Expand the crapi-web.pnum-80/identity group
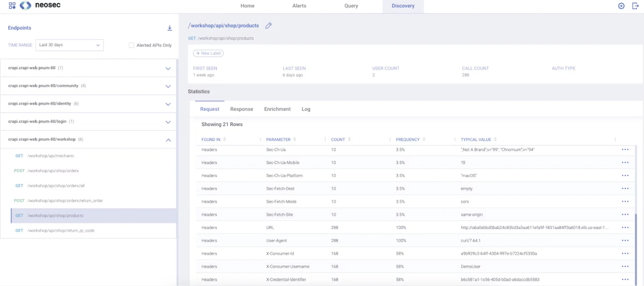 [x=168, y=104]
